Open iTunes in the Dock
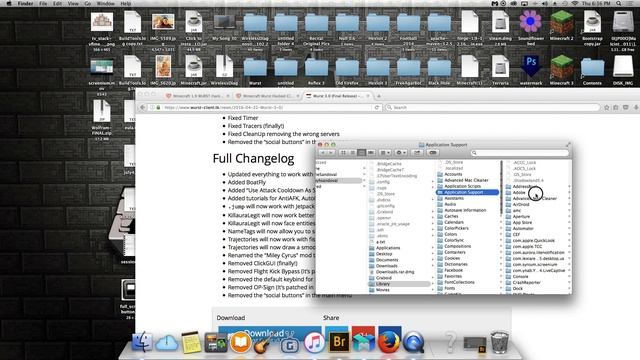The width and height of the screenshot is (640, 360). (x=313, y=342)
